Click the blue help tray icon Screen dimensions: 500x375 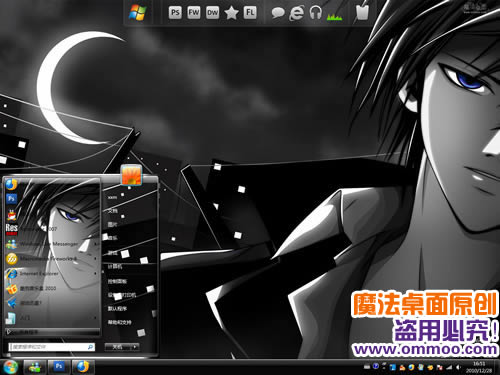tap(376, 367)
